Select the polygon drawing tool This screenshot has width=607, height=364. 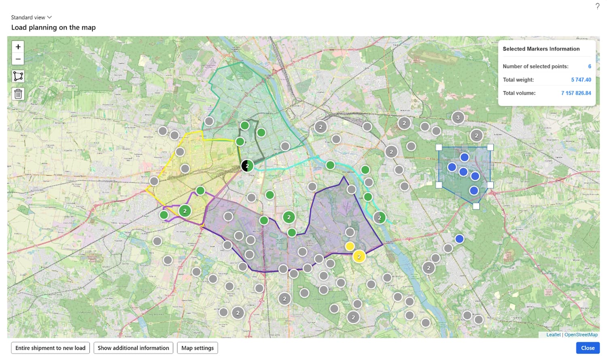point(18,76)
